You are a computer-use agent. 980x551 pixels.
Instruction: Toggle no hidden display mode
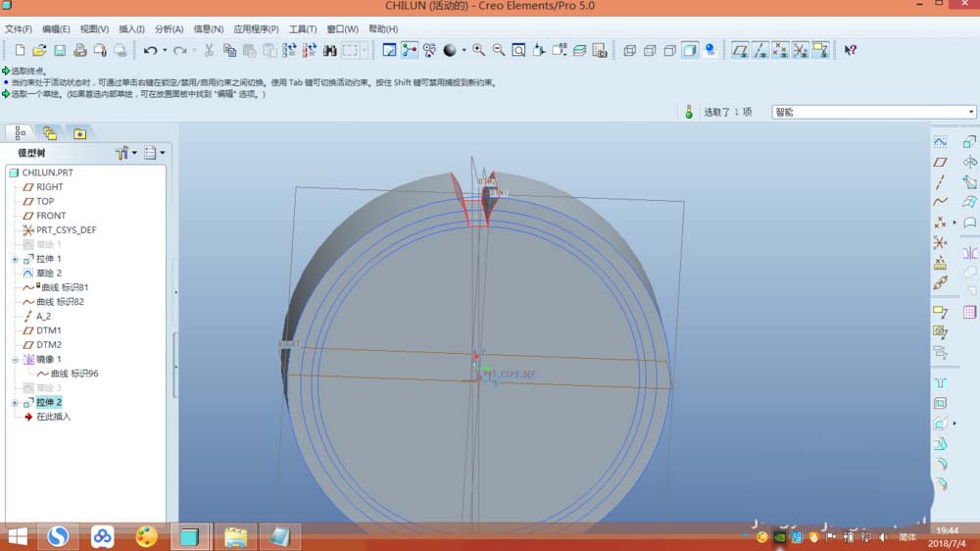669,50
